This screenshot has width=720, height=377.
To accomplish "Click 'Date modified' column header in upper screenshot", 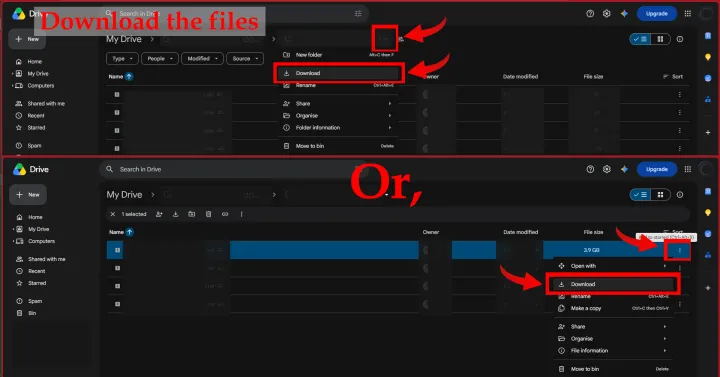I will 520,77.
